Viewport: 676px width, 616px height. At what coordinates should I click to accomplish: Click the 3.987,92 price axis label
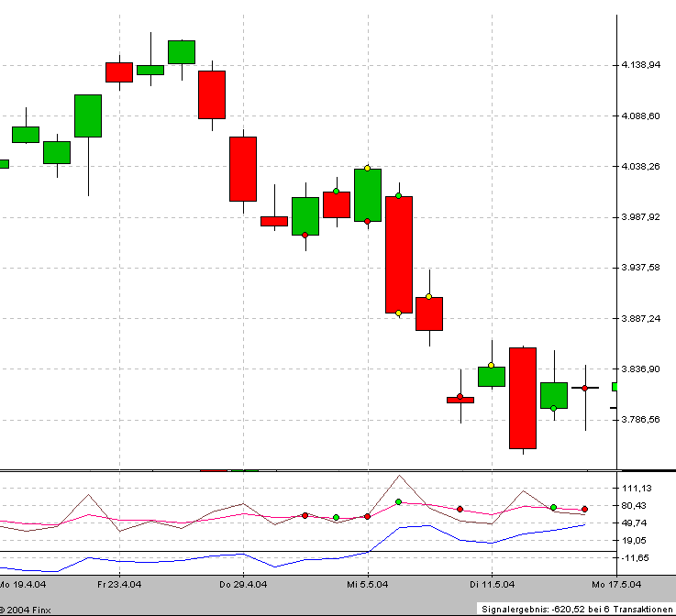click(640, 216)
